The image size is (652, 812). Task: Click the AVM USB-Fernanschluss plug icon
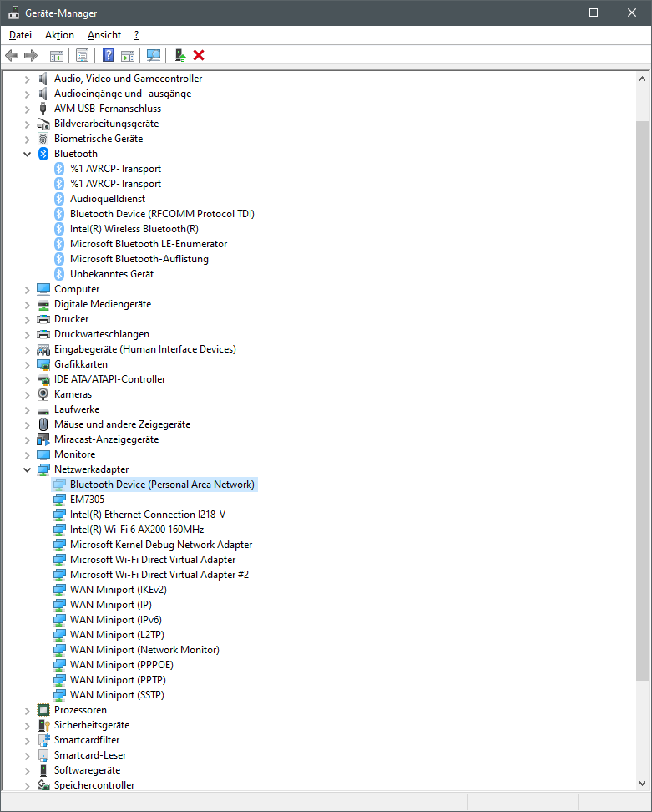43,109
